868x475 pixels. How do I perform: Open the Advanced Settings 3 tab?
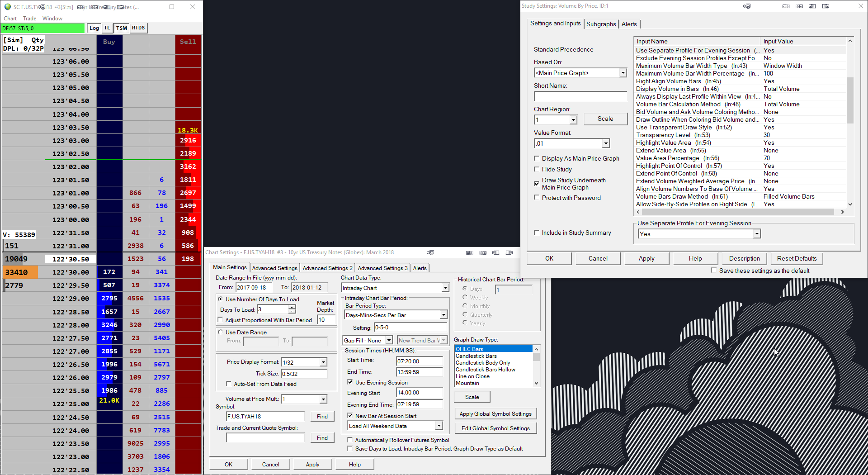coord(382,268)
